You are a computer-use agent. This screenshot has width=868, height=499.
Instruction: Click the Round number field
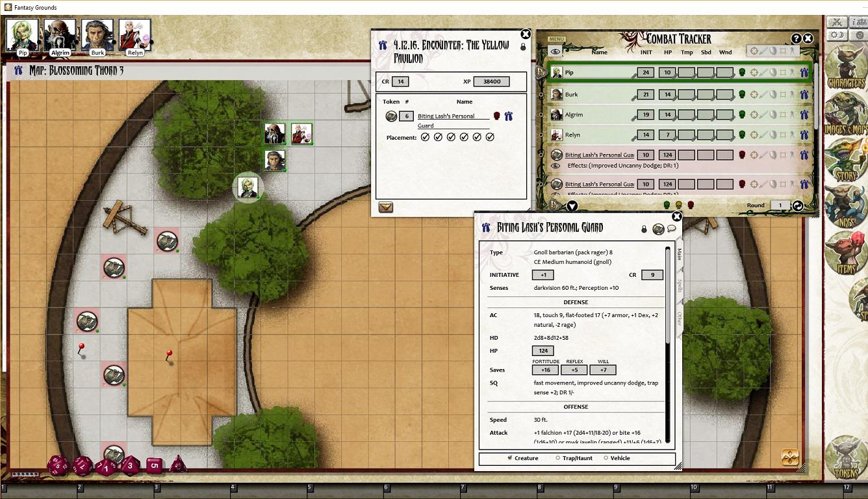point(780,205)
